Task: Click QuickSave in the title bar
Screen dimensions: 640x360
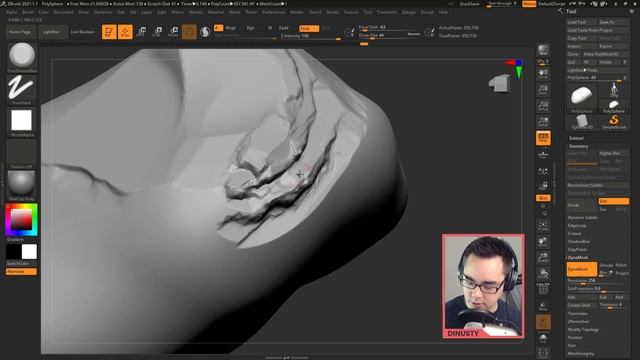Action: [469, 4]
